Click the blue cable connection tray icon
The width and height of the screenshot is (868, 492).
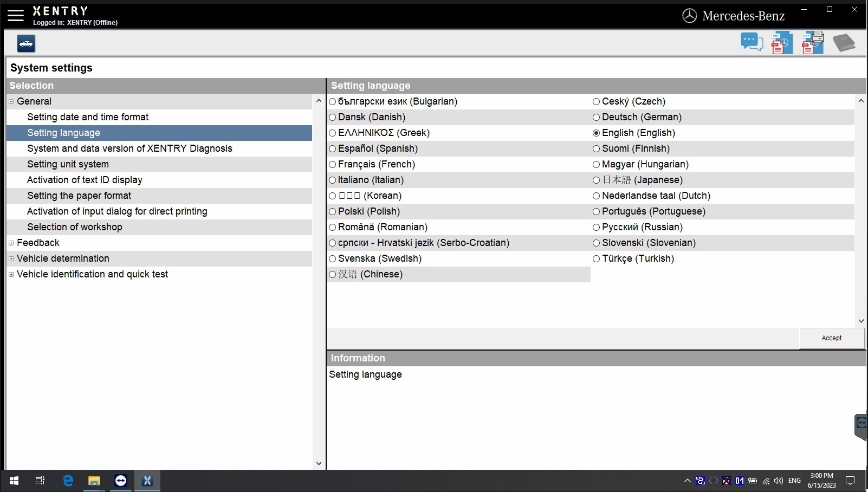click(701, 481)
